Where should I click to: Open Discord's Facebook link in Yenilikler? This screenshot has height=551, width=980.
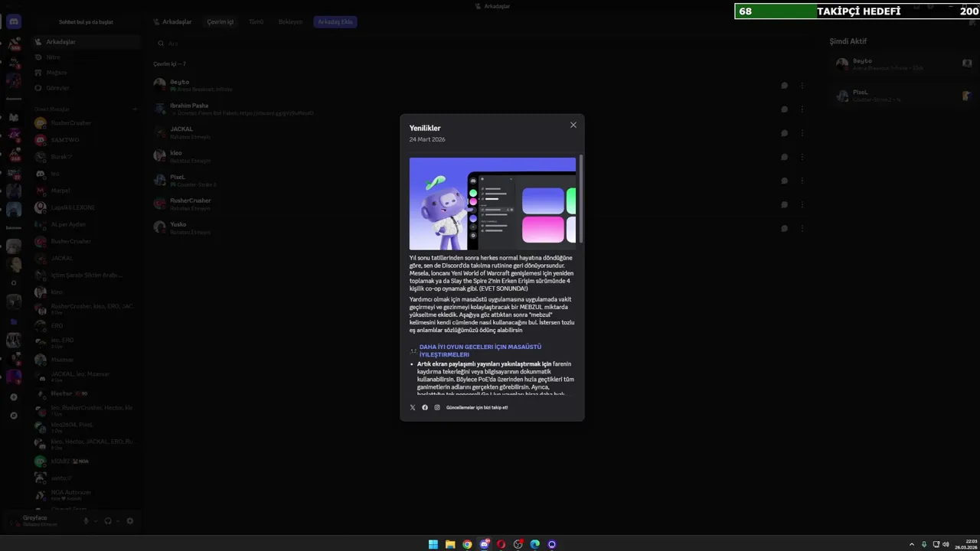(x=425, y=407)
